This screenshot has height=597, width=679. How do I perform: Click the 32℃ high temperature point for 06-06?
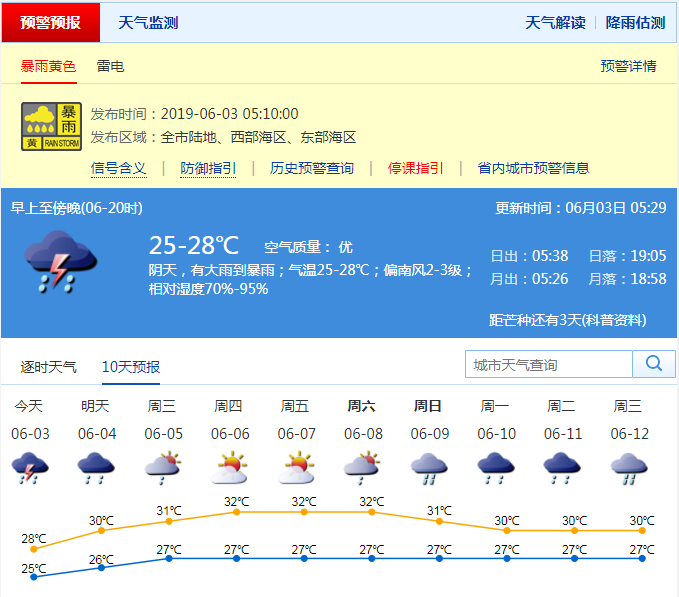(x=236, y=512)
